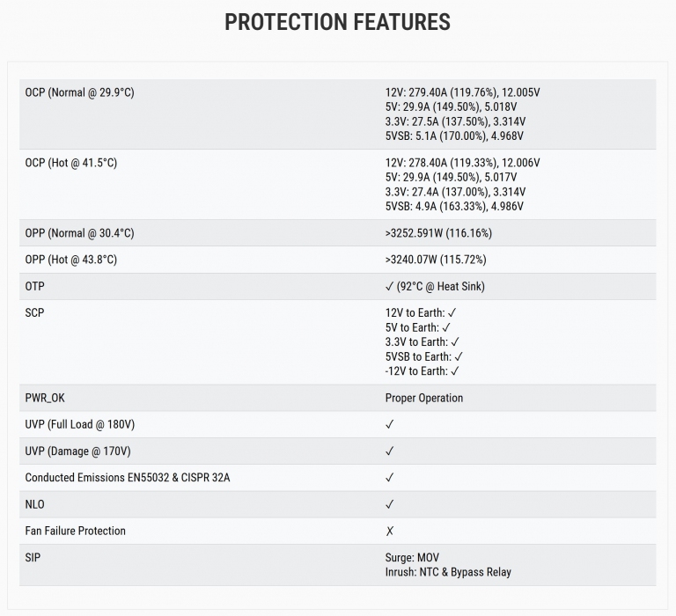Select the "OCP (Hot @ 41.5°C)" label
This screenshot has height=616, width=676.
71,163
